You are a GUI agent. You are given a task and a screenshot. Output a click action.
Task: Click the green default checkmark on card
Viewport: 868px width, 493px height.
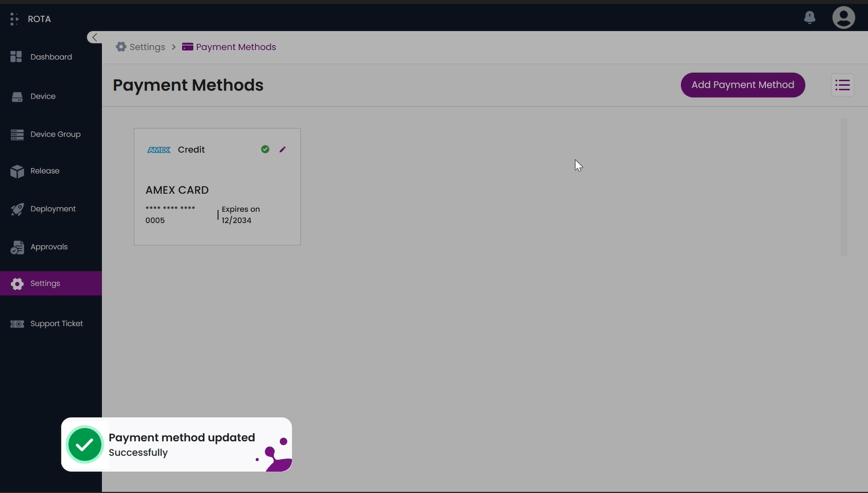[x=265, y=149]
